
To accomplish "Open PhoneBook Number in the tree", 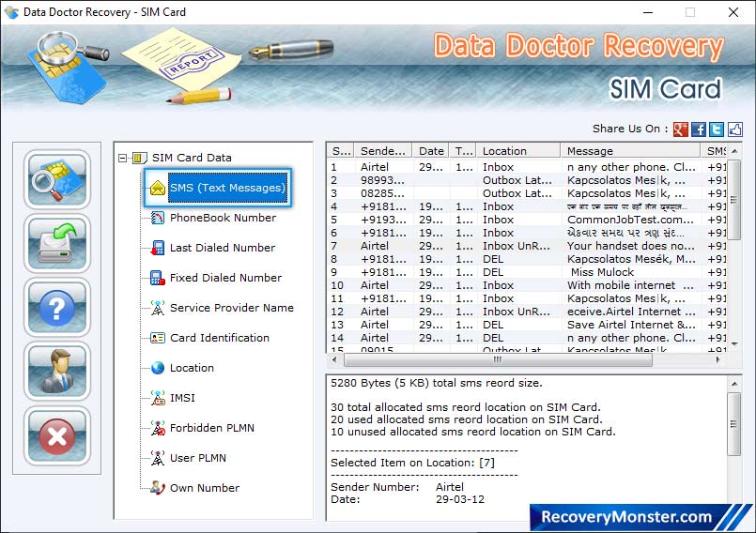I will [223, 218].
